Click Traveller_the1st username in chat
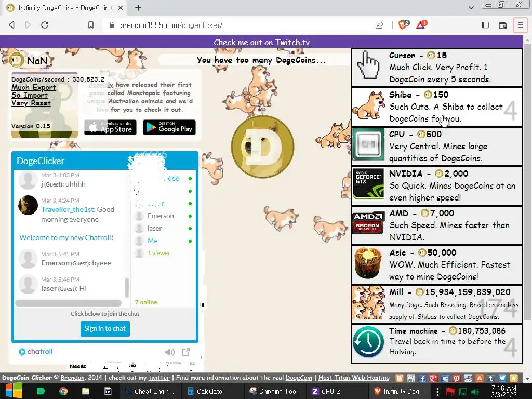532x399 pixels. 67,209
